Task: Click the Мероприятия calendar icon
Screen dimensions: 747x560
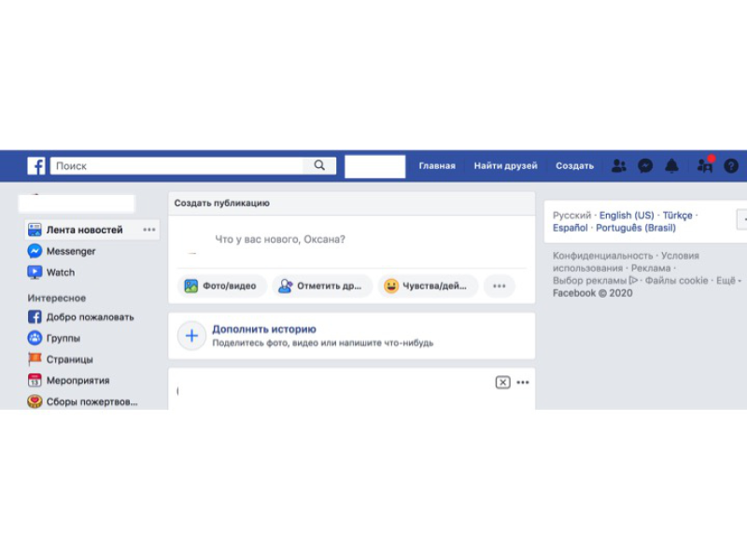Action: (35, 380)
